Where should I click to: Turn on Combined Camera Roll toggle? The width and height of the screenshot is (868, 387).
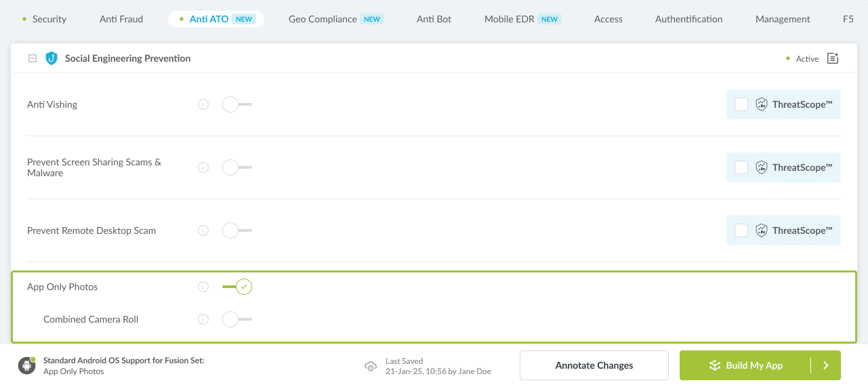(236, 319)
